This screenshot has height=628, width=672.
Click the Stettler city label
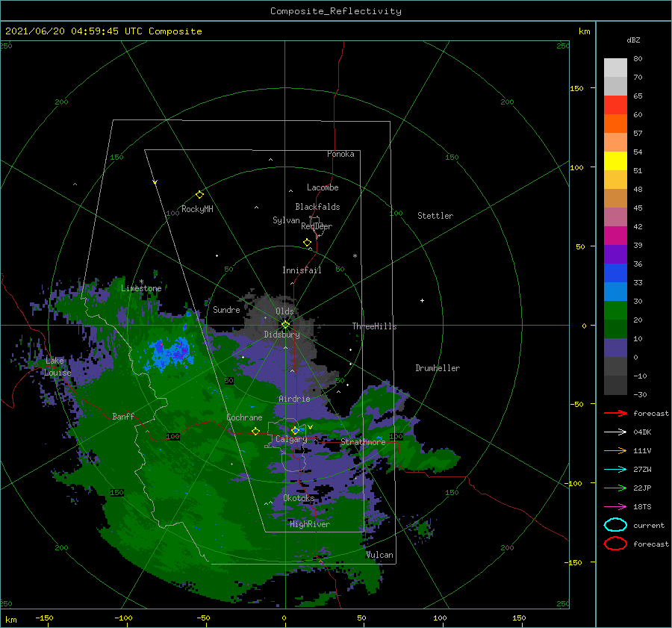coord(435,216)
